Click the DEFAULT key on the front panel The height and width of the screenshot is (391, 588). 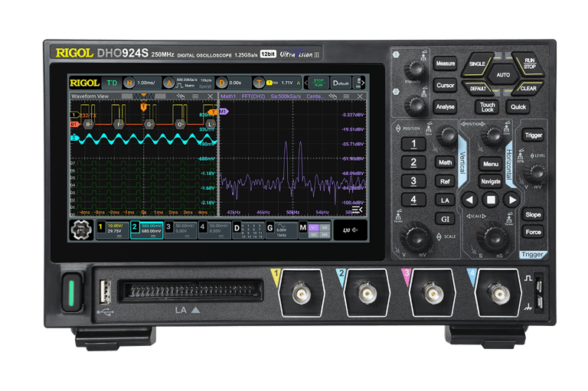tap(478, 89)
